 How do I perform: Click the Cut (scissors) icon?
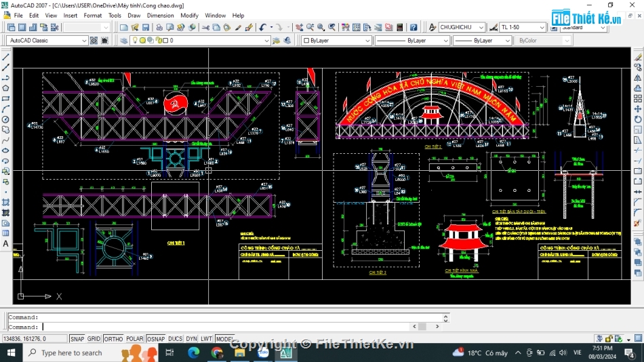pyautogui.click(x=205, y=28)
